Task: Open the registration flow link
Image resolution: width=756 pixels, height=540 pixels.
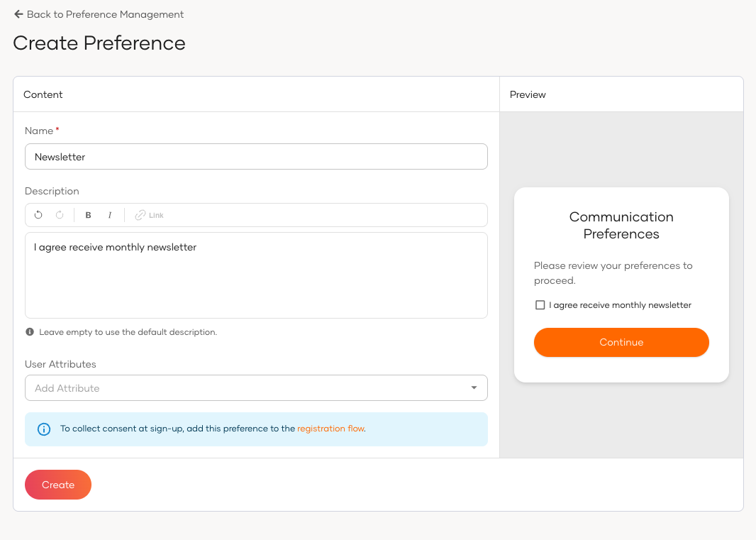Action: tap(330, 429)
